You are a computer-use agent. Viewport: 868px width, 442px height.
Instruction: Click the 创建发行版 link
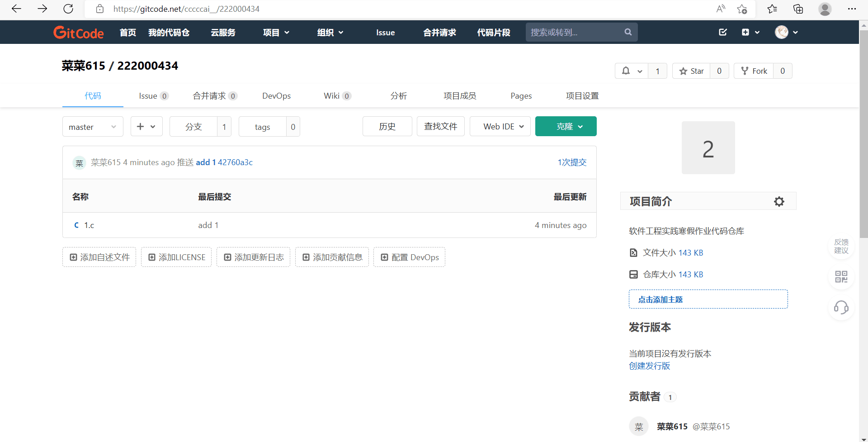pyautogui.click(x=649, y=366)
